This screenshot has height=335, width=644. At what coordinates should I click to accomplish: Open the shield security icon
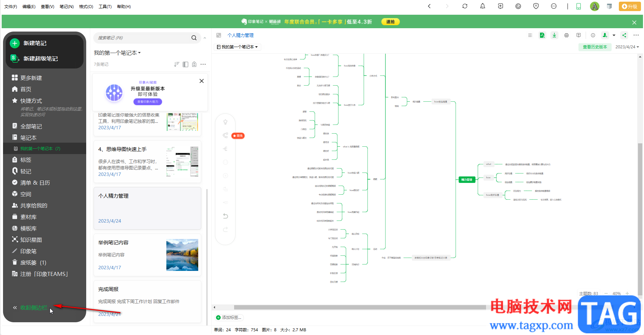coord(536,6)
